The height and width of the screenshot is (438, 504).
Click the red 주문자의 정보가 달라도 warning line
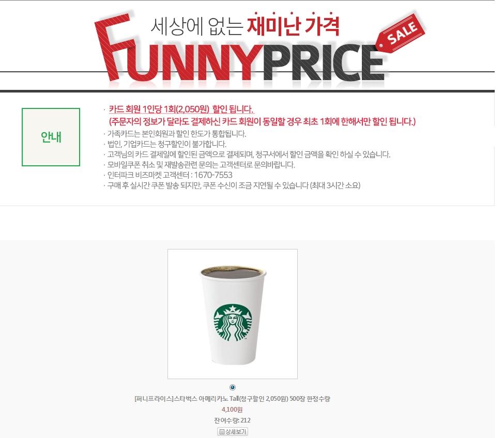click(x=262, y=122)
